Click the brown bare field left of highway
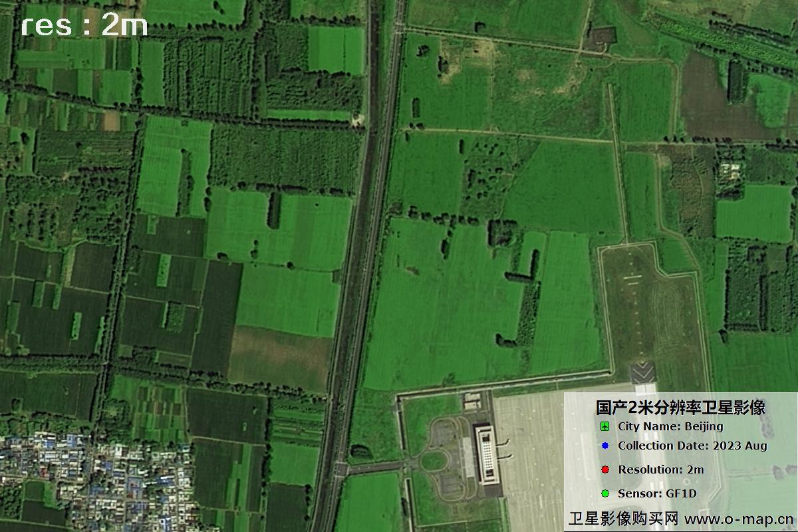The width and height of the screenshot is (798, 532). (279, 356)
